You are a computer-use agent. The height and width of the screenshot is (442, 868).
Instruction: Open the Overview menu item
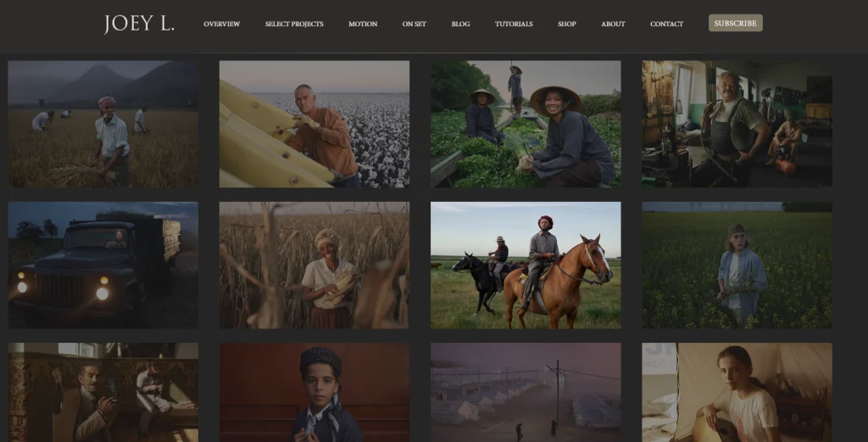tap(221, 24)
